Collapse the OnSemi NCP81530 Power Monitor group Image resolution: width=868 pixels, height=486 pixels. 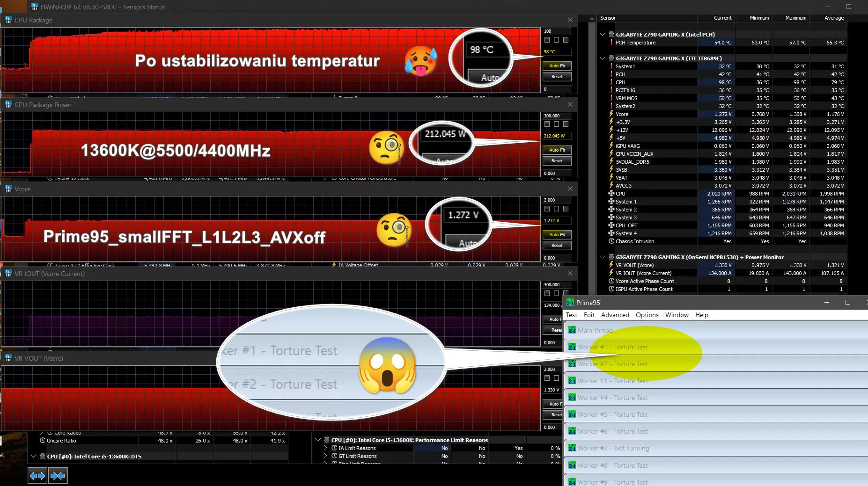603,257
